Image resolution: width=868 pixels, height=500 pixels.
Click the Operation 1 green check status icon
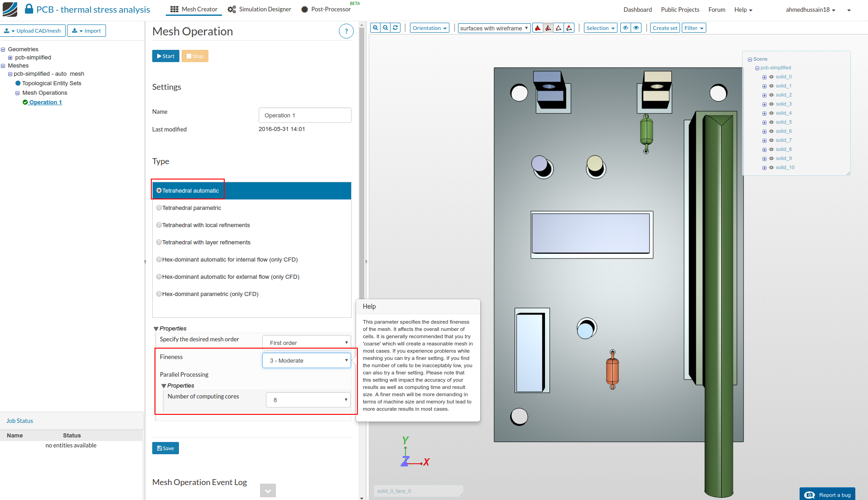coord(25,102)
